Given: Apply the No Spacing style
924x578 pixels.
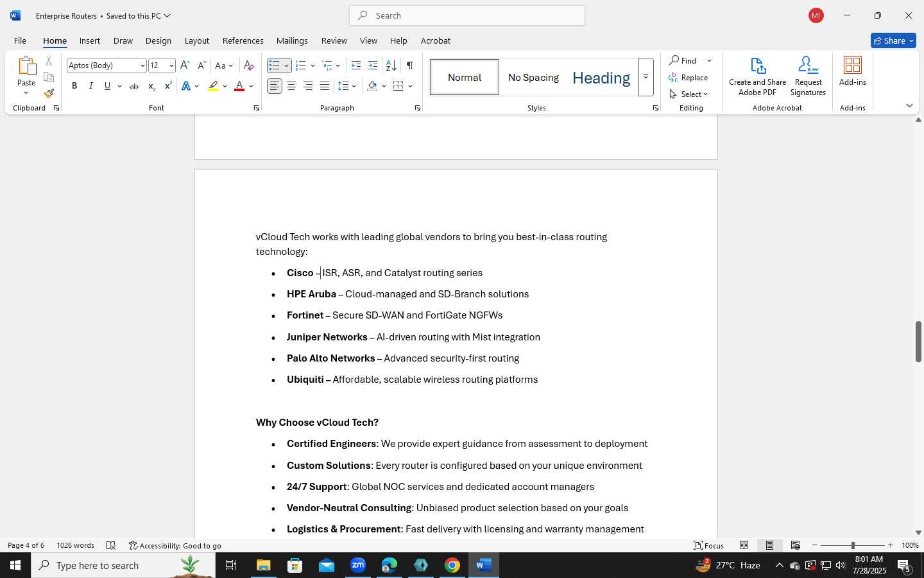Looking at the screenshot, I should pos(533,77).
